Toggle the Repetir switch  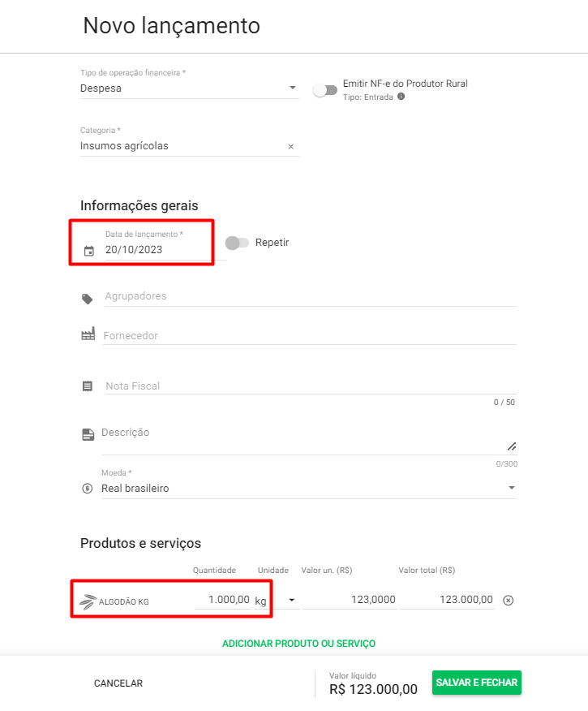tap(237, 243)
